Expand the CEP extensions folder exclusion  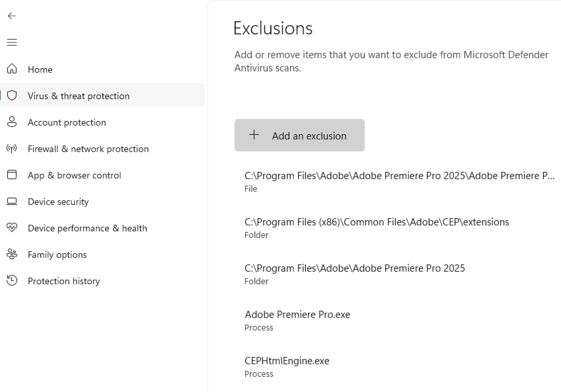376,227
